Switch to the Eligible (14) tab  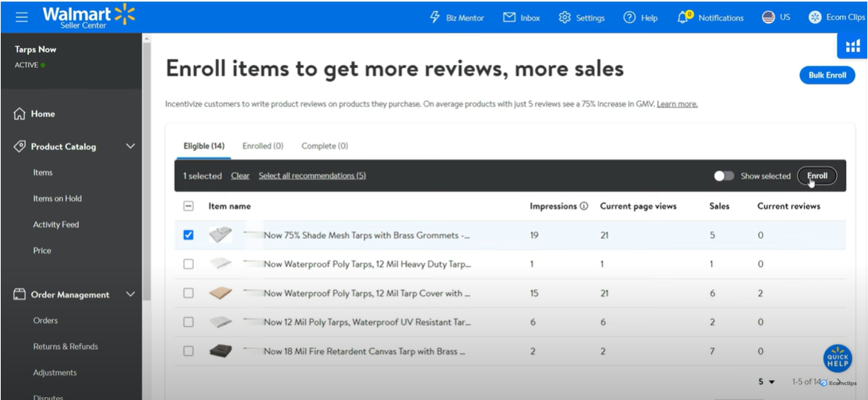[x=203, y=146]
